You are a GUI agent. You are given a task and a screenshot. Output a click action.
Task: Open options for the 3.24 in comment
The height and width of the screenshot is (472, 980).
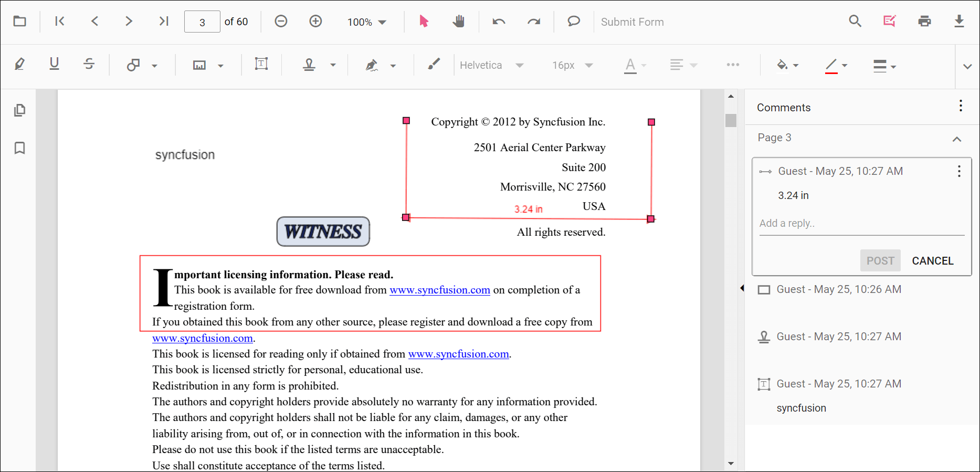pyautogui.click(x=959, y=171)
